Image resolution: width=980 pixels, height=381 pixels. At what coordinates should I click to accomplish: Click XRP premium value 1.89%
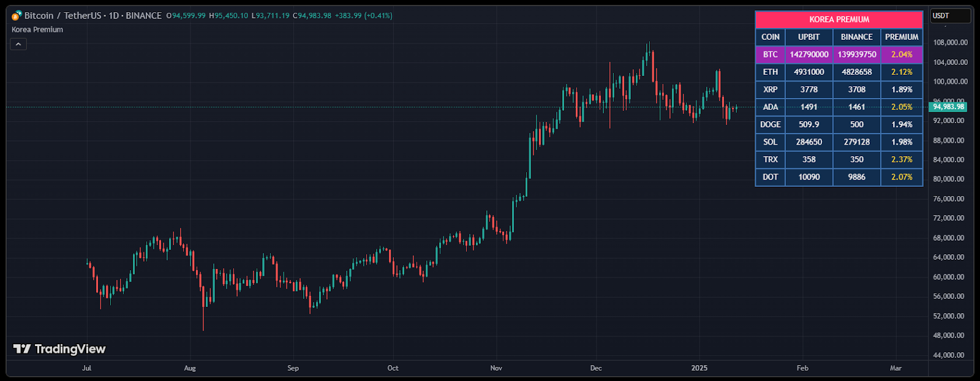tap(902, 89)
